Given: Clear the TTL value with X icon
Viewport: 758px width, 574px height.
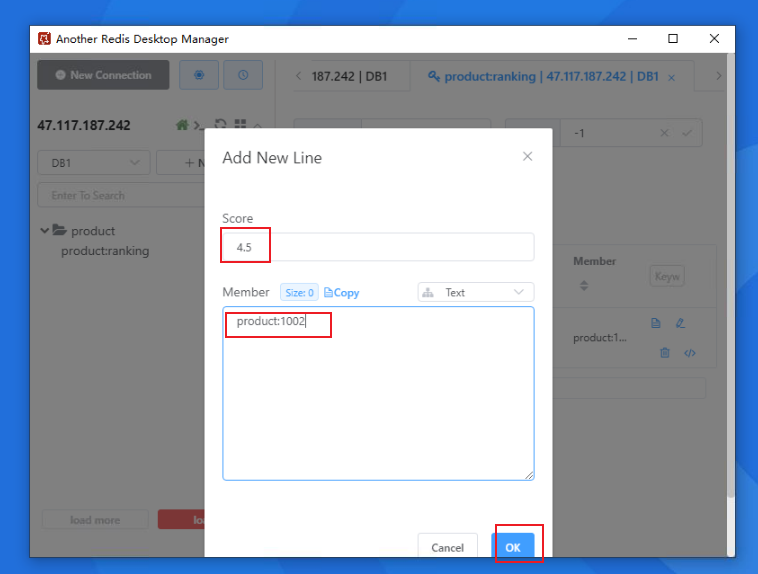Looking at the screenshot, I should pyautogui.click(x=665, y=133).
